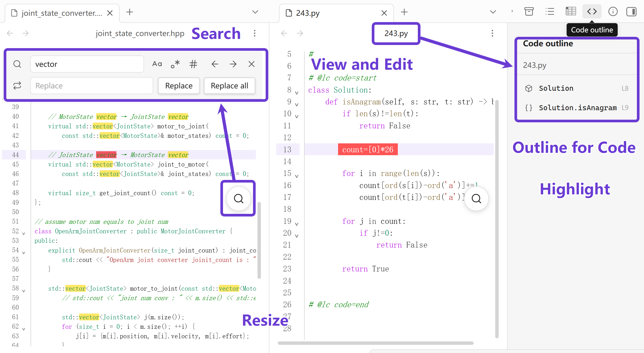Click floating search button in left editor

(x=239, y=199)
